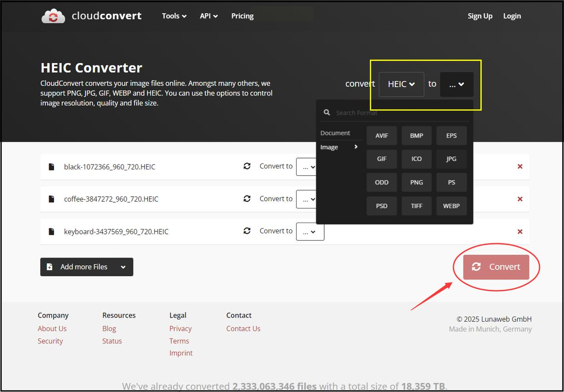Open the HEIC source format dropdown
Image resolution: width=564 pixels, height=392 pixels.
[401, 84]
